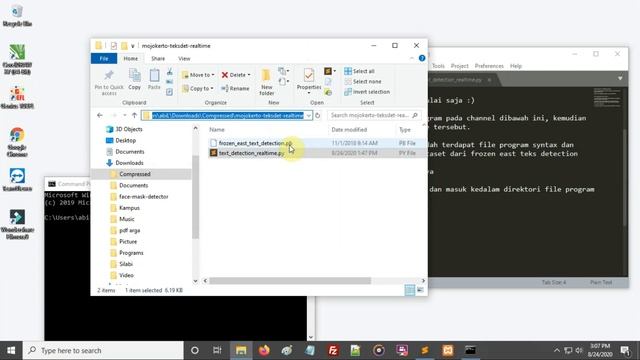The height and width of the screenshot is (360, 640).
Task: Open the Properties icon in ribbon
Action: tap(309, 76)
